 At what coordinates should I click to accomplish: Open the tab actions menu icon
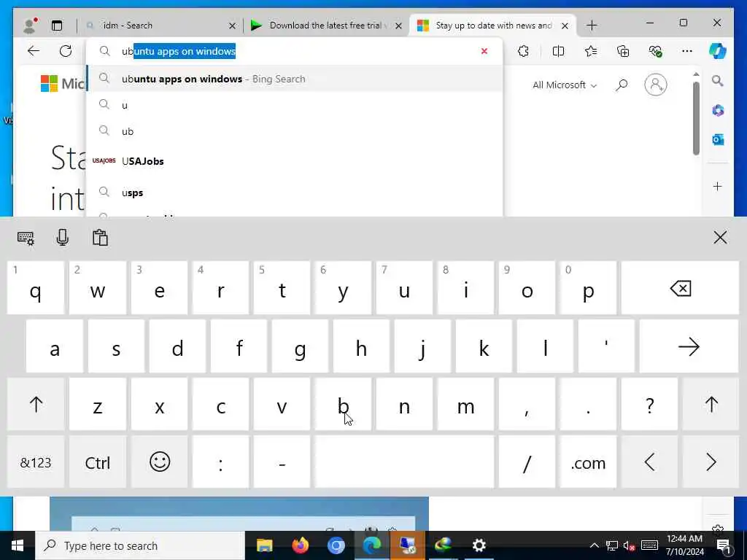[57, 26]
